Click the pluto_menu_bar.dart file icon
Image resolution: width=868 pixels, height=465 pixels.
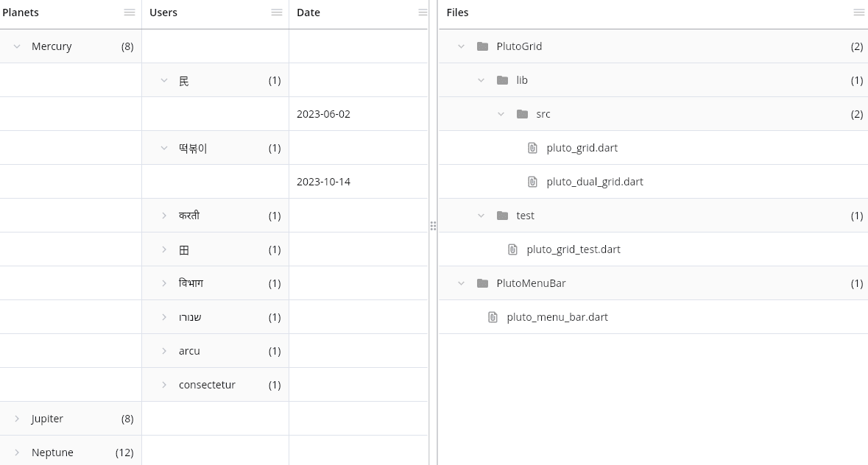[x=493, y=317]
